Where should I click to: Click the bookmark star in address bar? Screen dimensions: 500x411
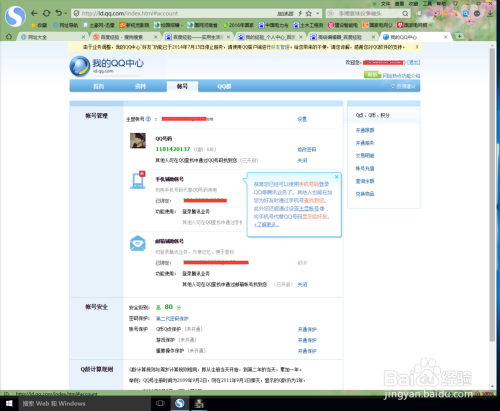pos(309,13)
